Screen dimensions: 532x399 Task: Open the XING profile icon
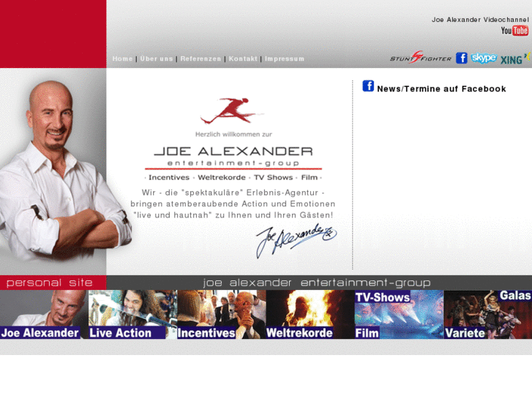pos(515,59)
